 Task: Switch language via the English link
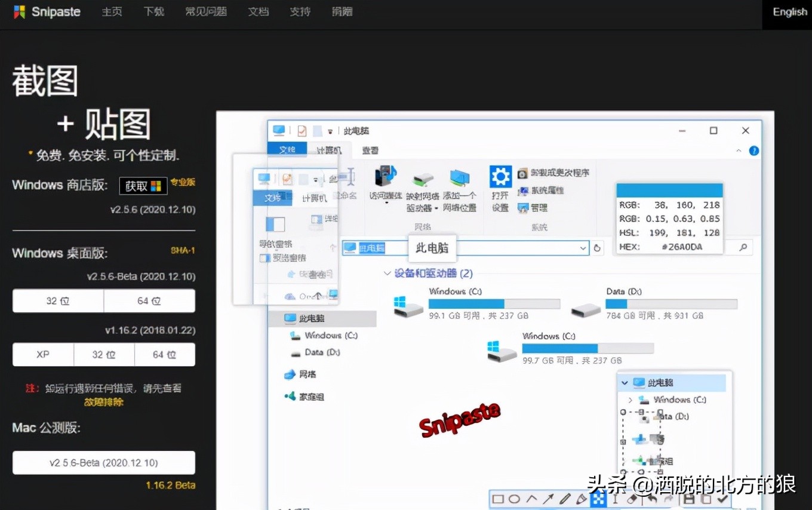[789, 12]
